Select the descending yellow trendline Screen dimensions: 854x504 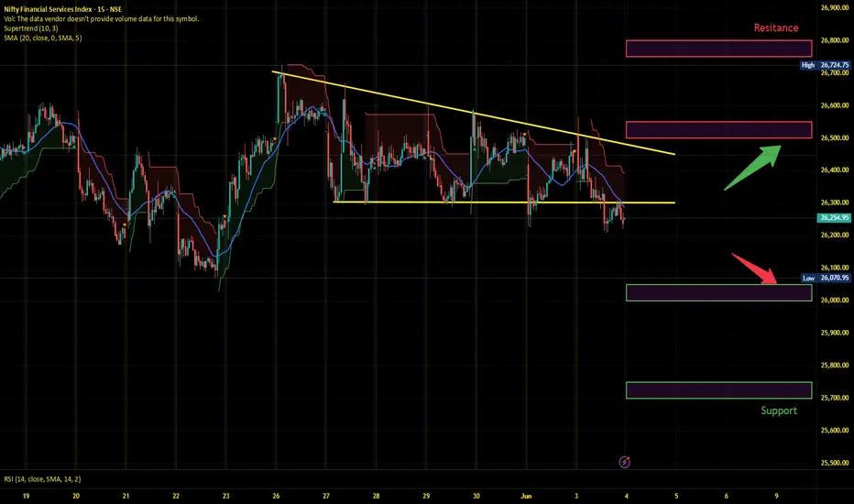[x=474, y=113]
